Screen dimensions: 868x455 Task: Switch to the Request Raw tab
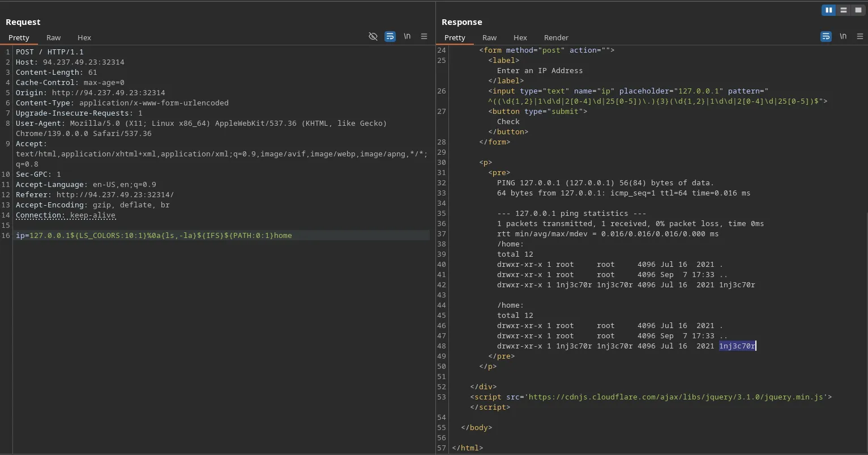pos(54,37)
